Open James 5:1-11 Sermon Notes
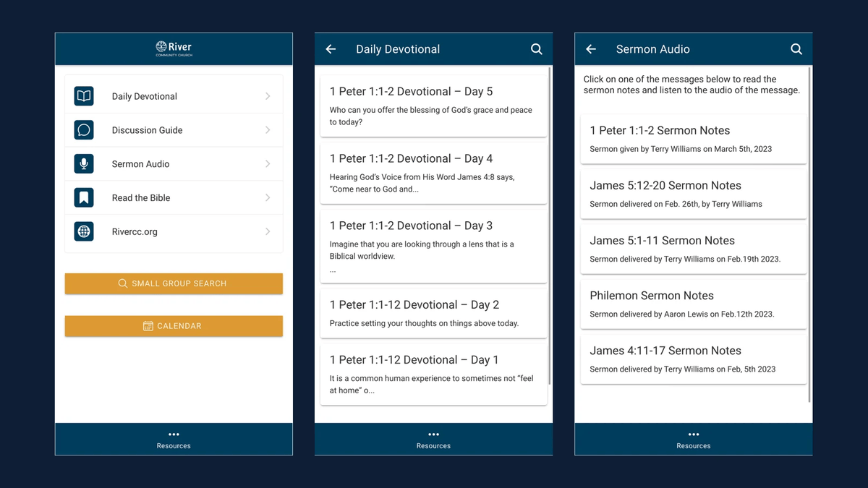Screen dimensions: 868x488 pos(693,249)
